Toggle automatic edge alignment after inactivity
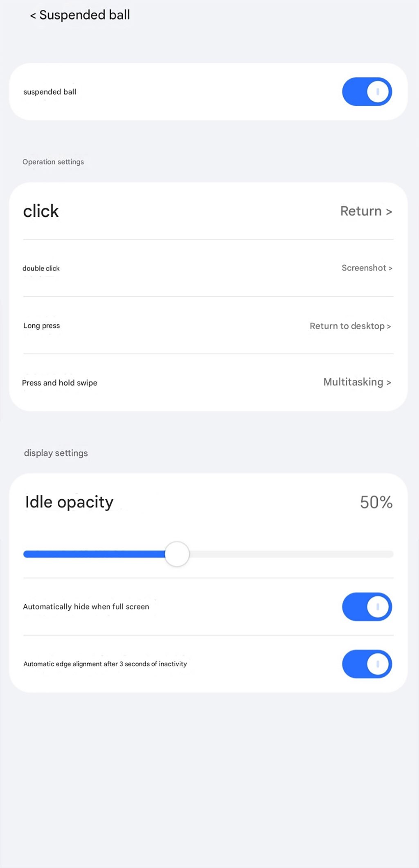Viewport: 419px width, 868px height. (367, 664)
